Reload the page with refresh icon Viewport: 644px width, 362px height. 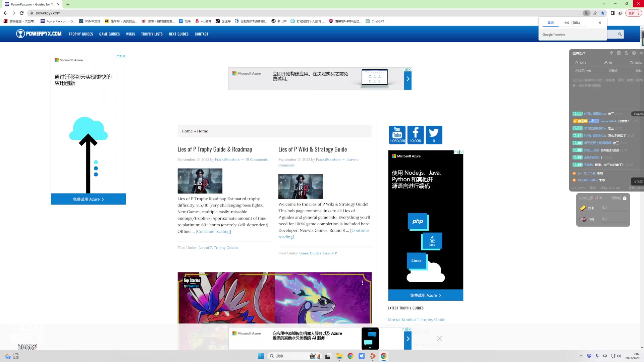coord(22,13)
